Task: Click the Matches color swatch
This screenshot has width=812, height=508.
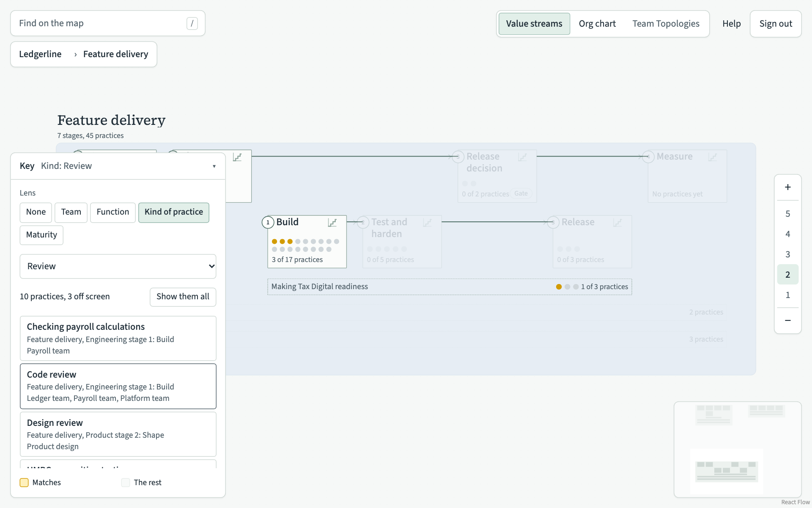Action: tap(24, 483)
